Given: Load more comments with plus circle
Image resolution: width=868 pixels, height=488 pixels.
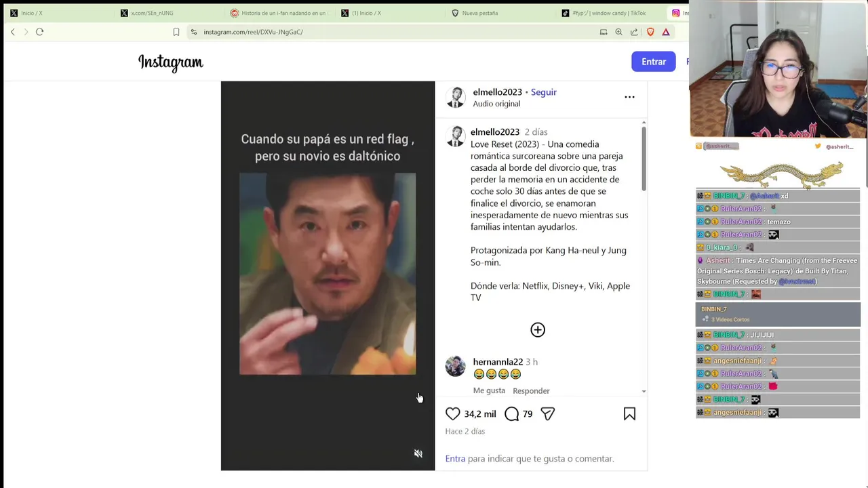Looking at the screenshot, I should [x=538, y=330].
